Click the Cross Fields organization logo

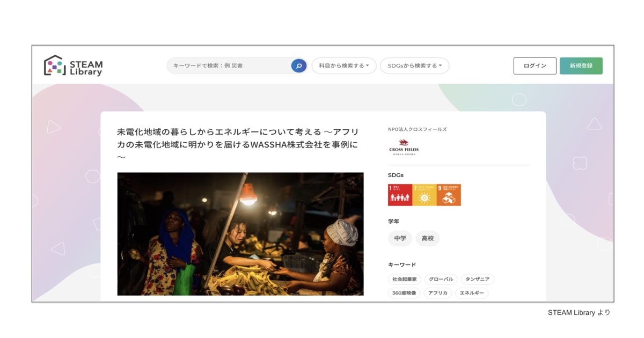pos(404,147)
